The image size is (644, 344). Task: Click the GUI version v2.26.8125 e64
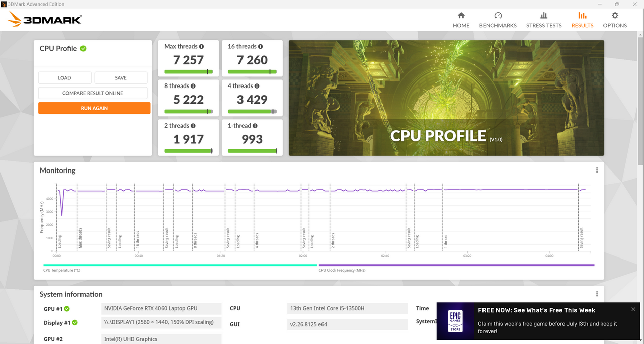point(347,324)
